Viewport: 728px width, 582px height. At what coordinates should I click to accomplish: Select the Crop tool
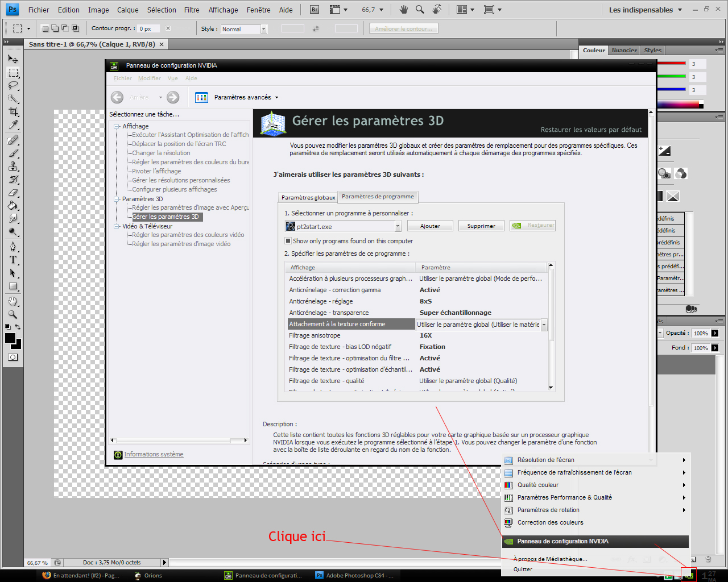tap(13, 111)
